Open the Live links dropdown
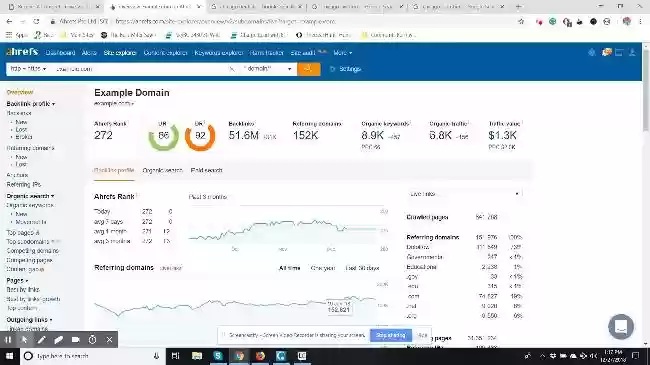 tap(464, 194)
